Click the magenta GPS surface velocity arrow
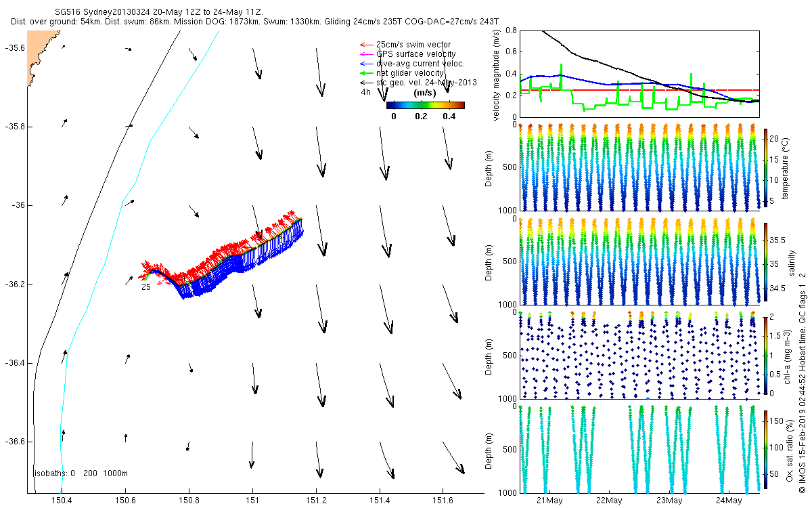The width and height of the screenshot is (812, 508). point(365,54)
